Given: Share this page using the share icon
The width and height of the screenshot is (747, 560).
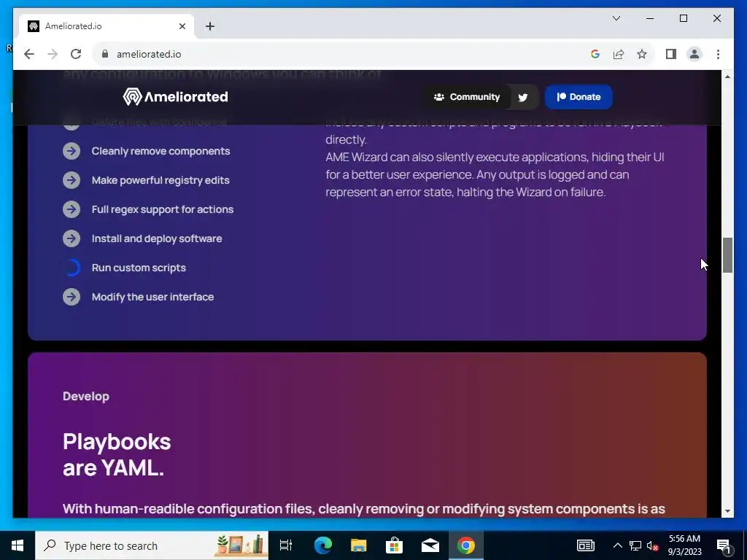Looking at the screenshot, I should click(x=619, y=54).
